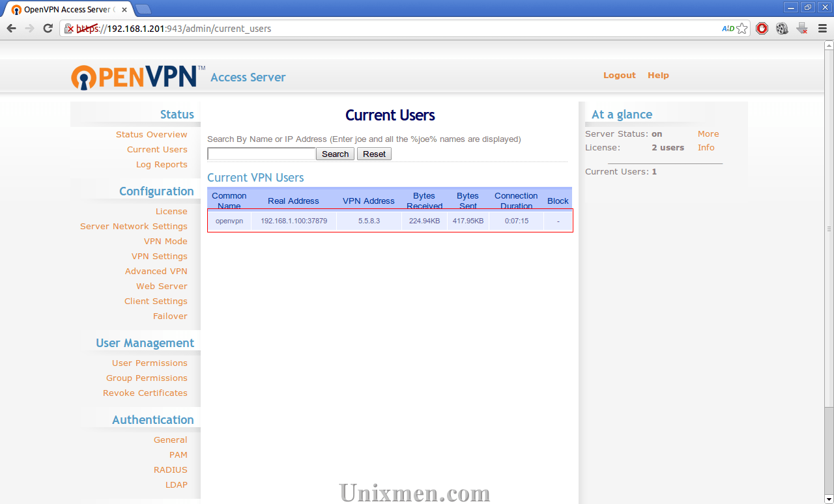Click inside the search input field
Viewport: 834px width, 504px height.
click(261, 153)
